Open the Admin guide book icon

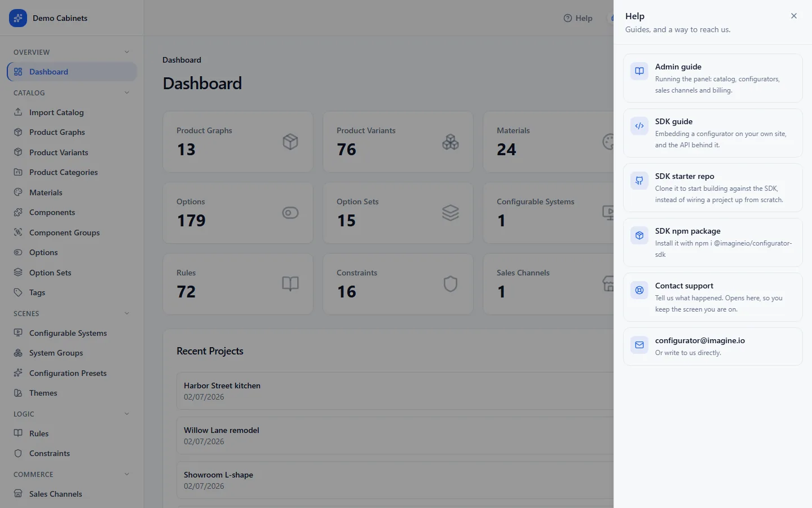639,71
